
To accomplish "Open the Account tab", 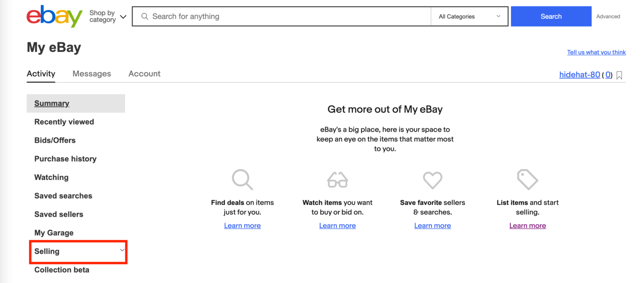I will (x=144, y=73).
